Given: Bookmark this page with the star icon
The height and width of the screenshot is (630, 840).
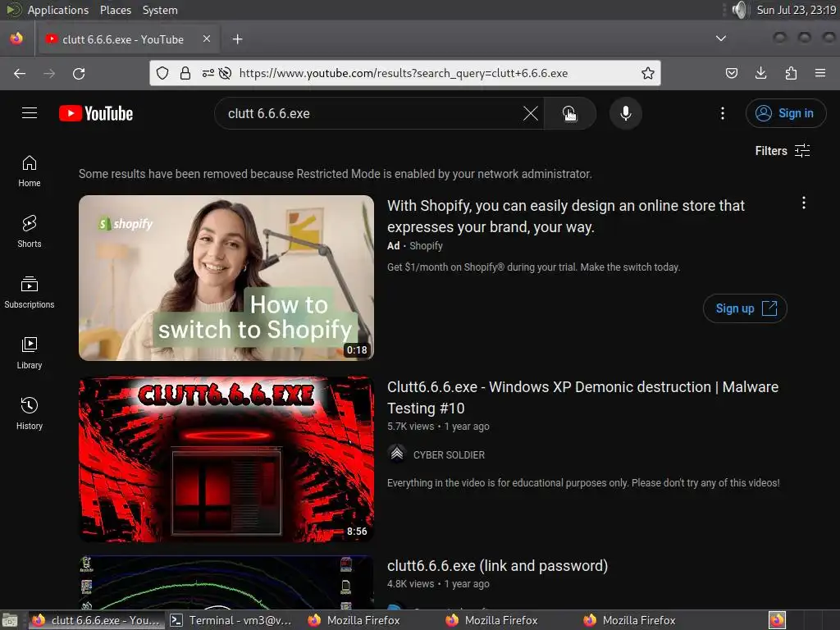Looking at the screenshot, I should pyautogui.click(x=648, y=73).
